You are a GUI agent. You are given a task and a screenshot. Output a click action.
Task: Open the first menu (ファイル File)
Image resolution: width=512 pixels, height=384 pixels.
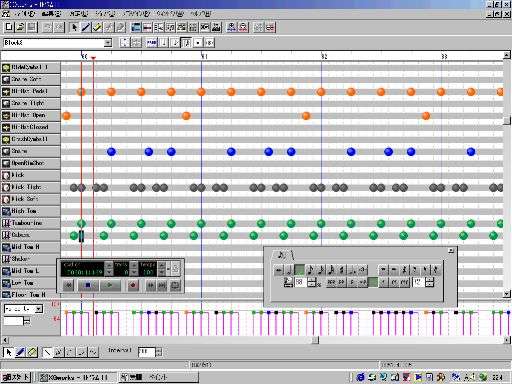[24, 14]
